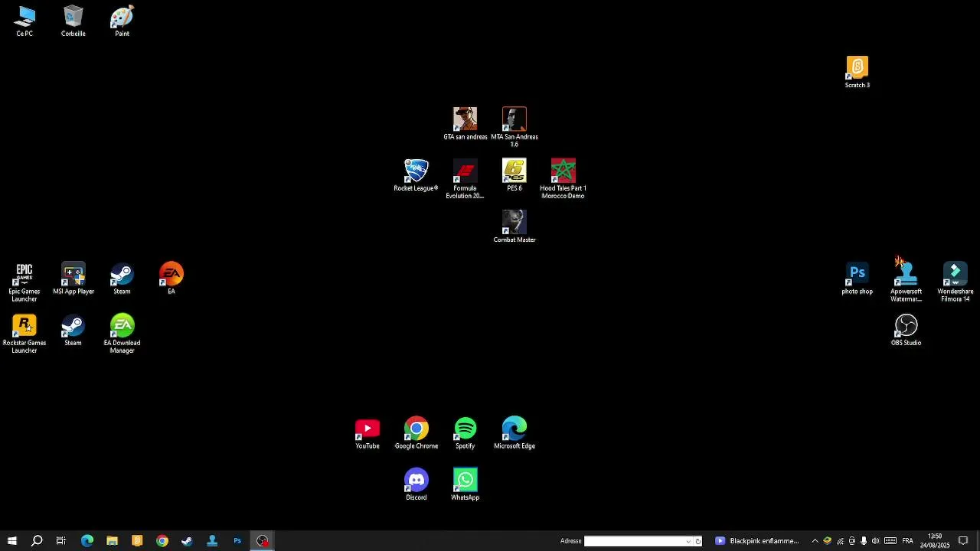This screenshot has width=980, height=551.
Task: Expand the Adresse toolbar dropdown arrow
Action: 689,541
